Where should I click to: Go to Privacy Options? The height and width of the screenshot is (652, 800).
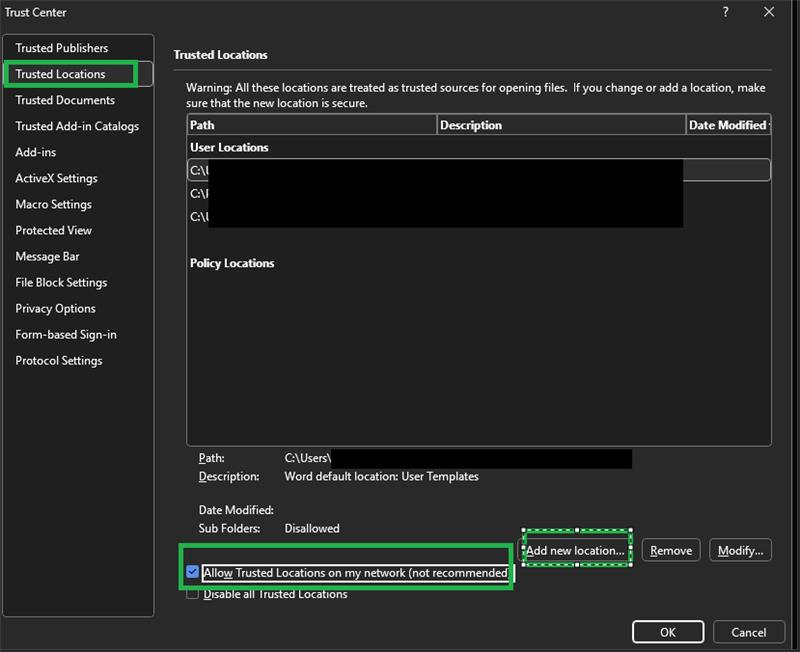coord(55,308)
